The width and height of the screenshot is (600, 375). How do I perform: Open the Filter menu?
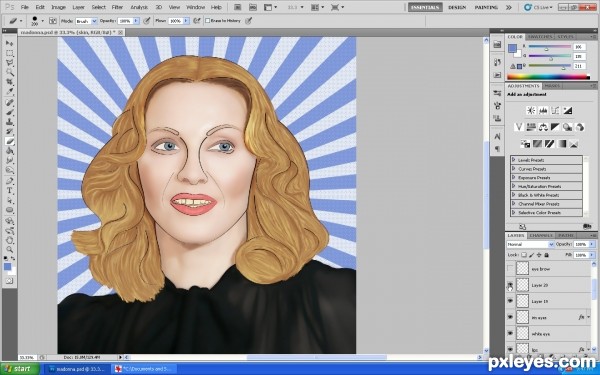pyautogui.click(x=117, y=7)
